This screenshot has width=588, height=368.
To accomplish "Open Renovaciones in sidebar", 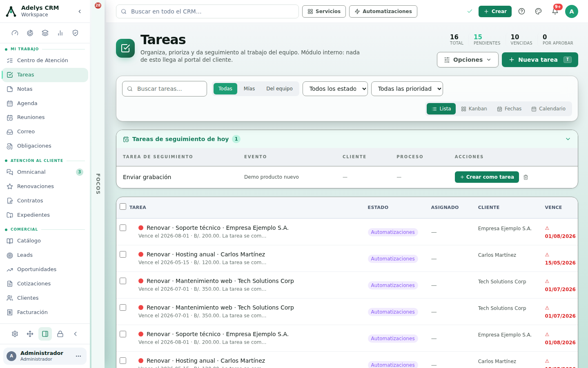I will 45,186.
